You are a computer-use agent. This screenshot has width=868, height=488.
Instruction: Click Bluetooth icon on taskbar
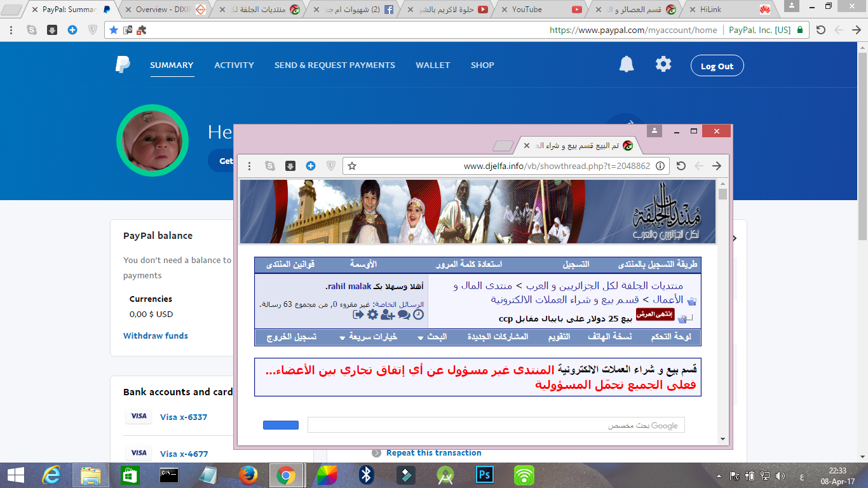pos(367,475)
